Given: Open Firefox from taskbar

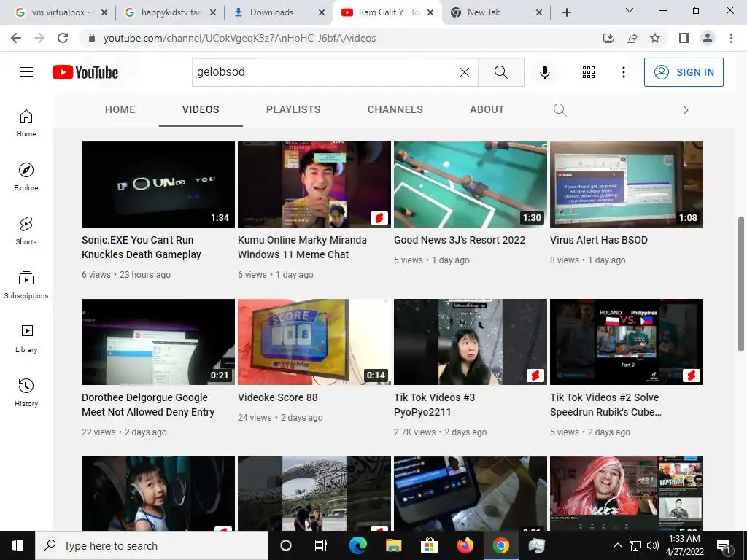Looking at the screenshot, I should (465, 545).
